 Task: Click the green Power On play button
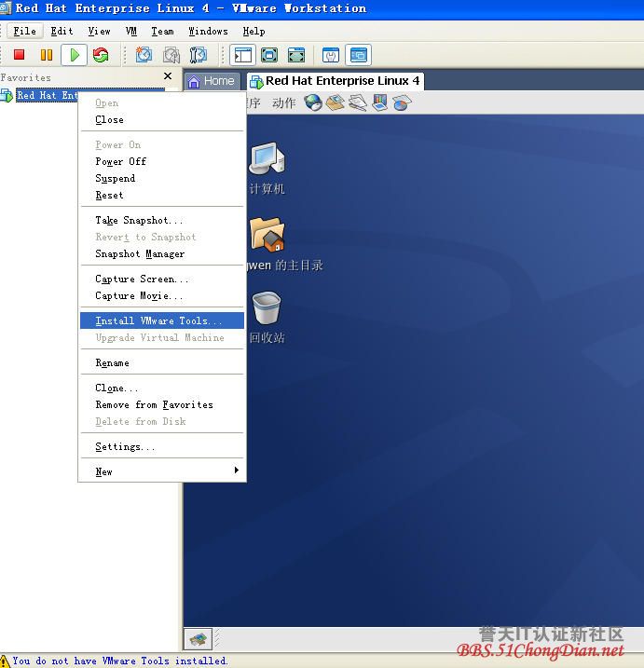click(75, 55)
